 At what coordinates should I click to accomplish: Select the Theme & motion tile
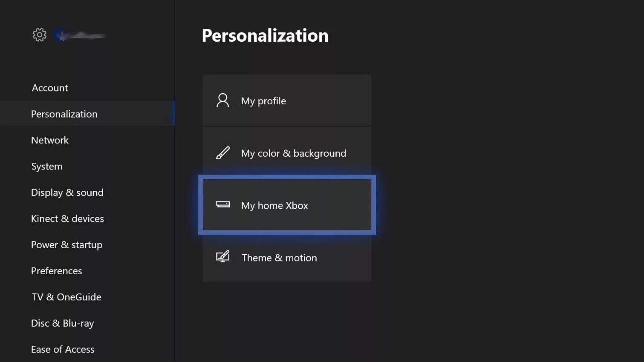pos(287,258)
